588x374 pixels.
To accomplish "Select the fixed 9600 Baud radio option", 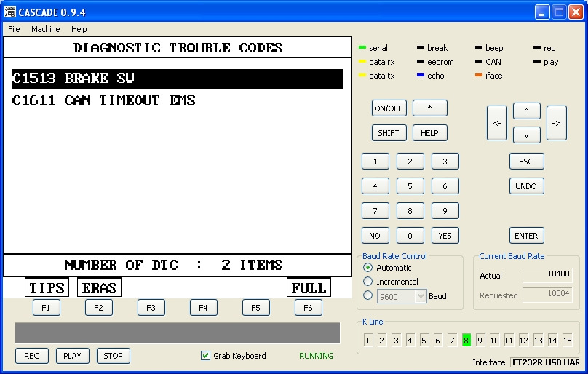I will [368, 295].
